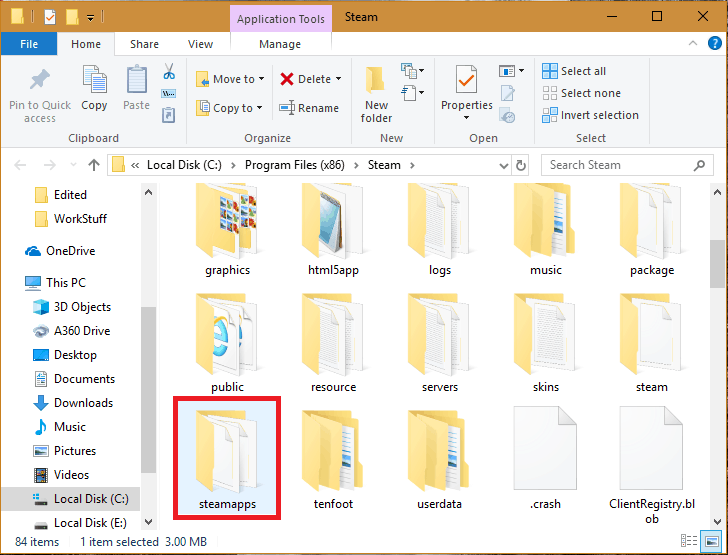The width and height of the screenshot is (728, 555).
Task: Select the html5app folder
Action: 333,230
